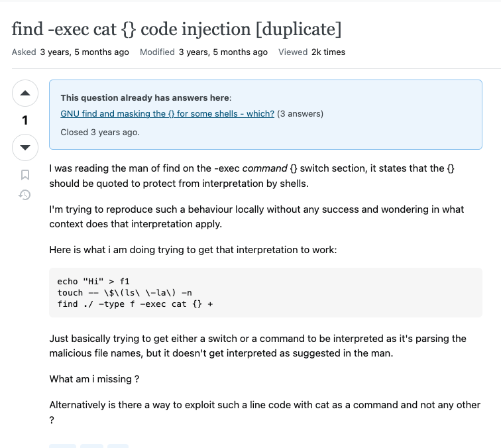Screen dimensions: 501x448
Task: Click the 'find -exec cat {} code injection' title
Action: click(x=176, y=29)
